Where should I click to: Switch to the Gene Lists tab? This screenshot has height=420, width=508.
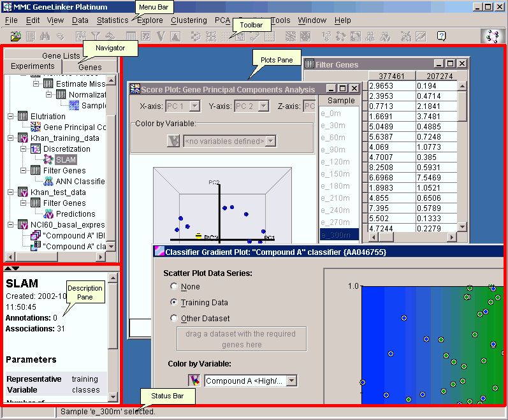[x=61, y=55]
